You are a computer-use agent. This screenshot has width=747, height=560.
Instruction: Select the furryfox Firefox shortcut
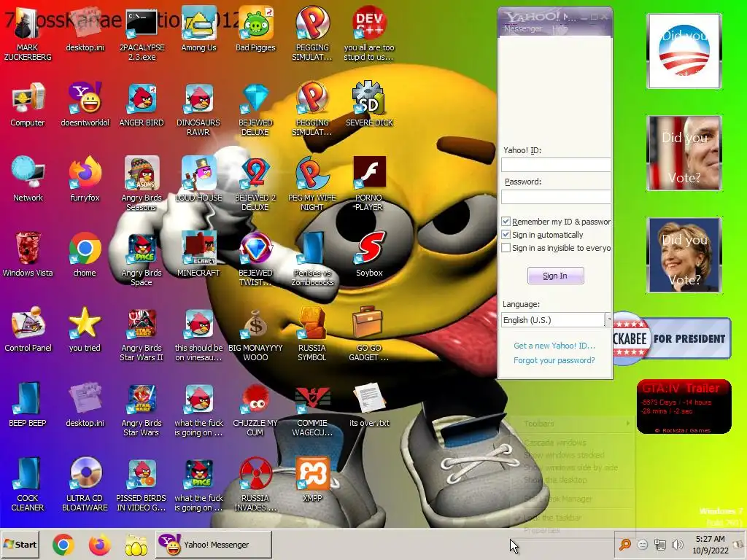[85, 179]
